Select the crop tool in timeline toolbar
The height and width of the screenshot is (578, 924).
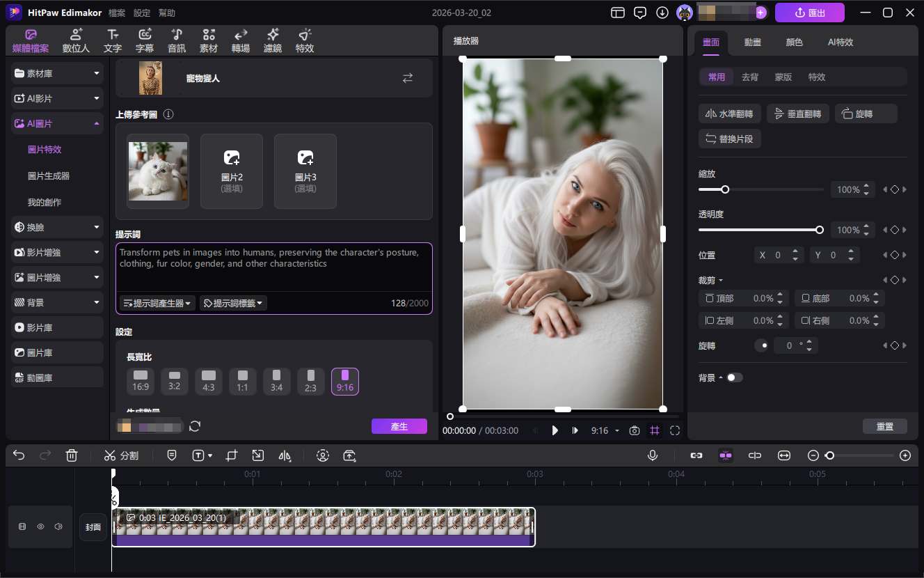pos(232,455)
